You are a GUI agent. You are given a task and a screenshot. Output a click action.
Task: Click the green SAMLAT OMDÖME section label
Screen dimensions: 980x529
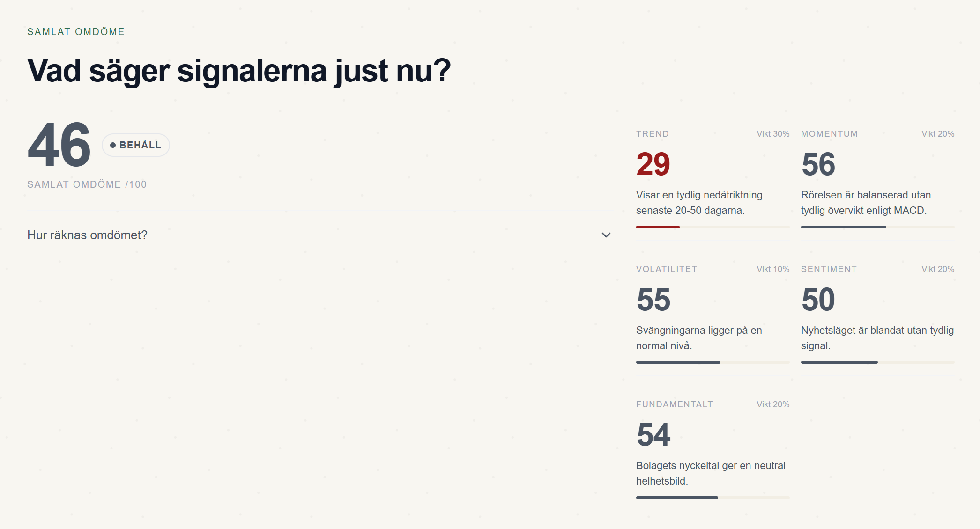click(76, 32)
